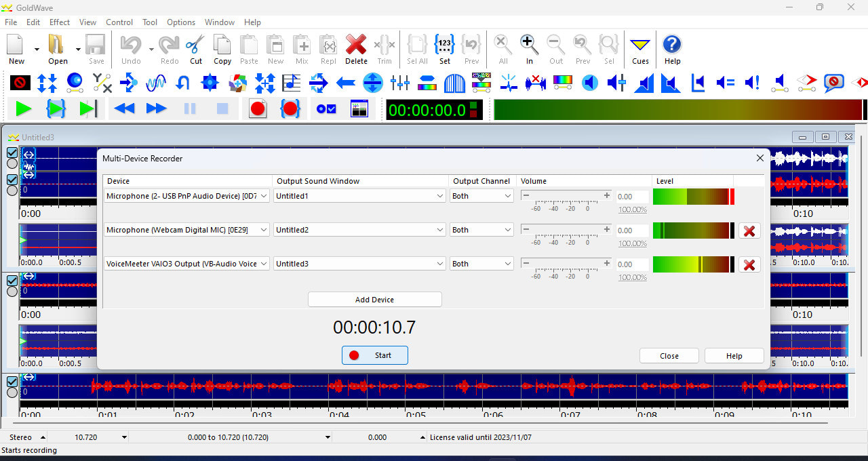Click the Match Volume speaker equals icon

[726, 83]
